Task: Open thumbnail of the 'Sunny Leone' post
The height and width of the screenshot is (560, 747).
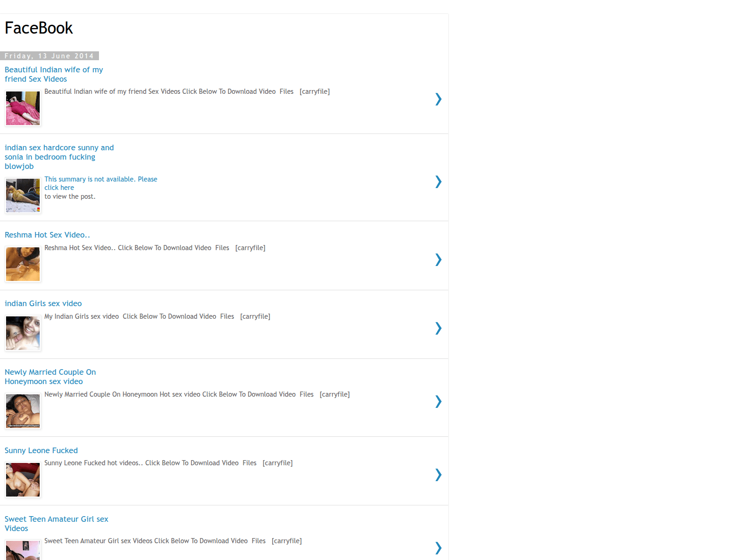Action: (x=23, y=480)
